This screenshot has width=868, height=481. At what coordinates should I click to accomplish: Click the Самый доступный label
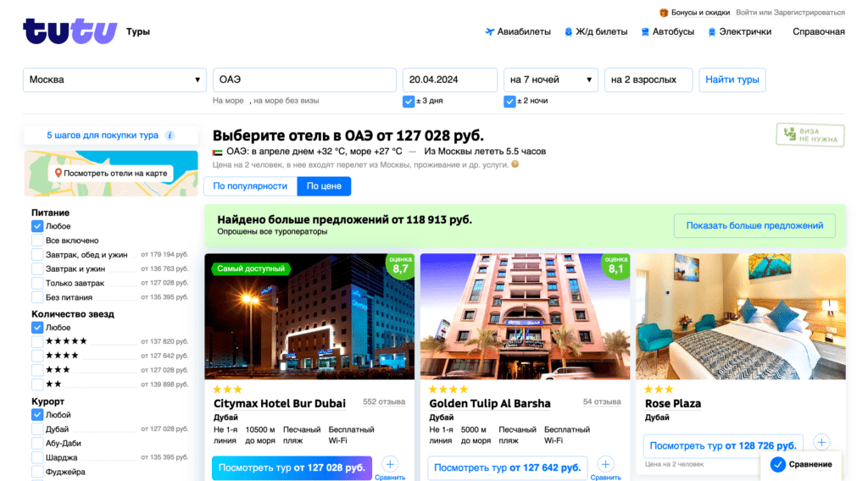251,268
